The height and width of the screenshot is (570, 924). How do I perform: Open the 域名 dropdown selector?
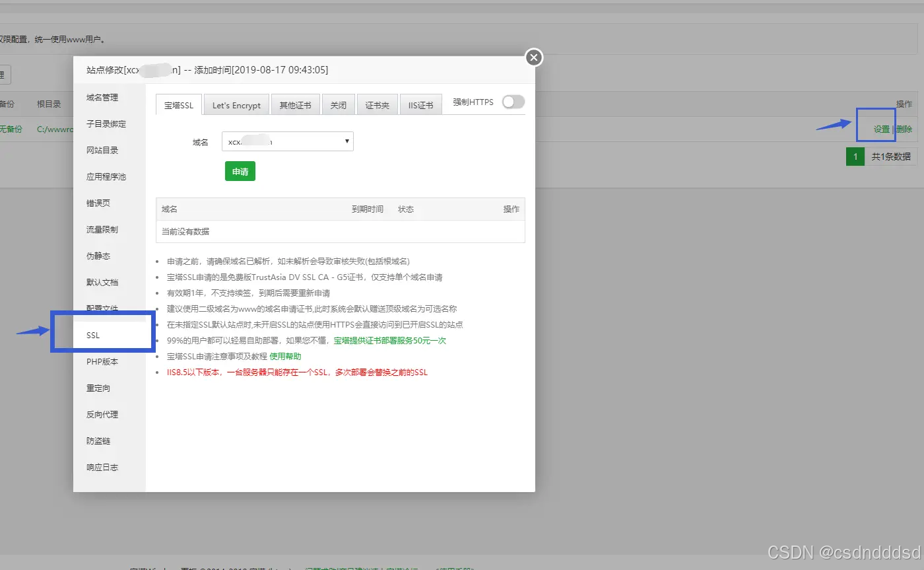(x=288, y=141)
